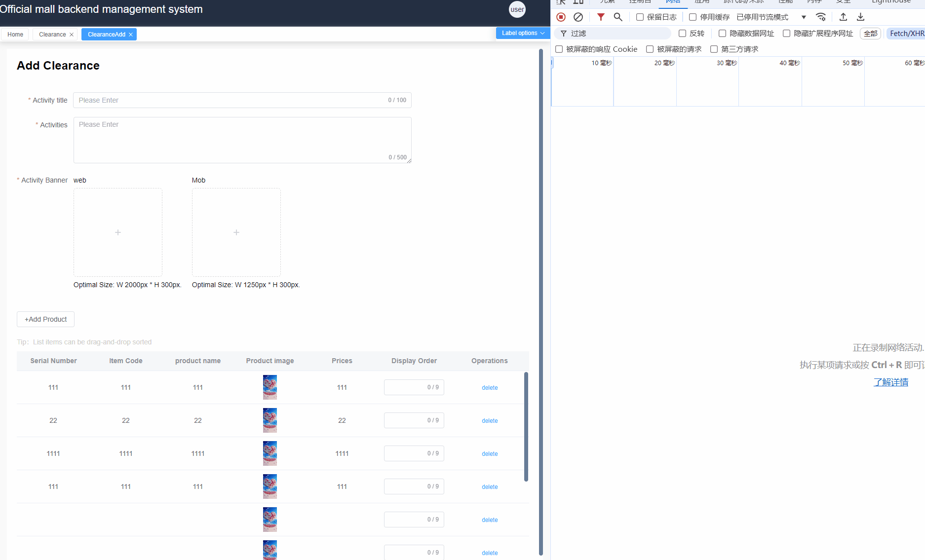Click the Operations column header
Image resolution: width=925 pixels, height=560 pixels.
click(490, 361)
